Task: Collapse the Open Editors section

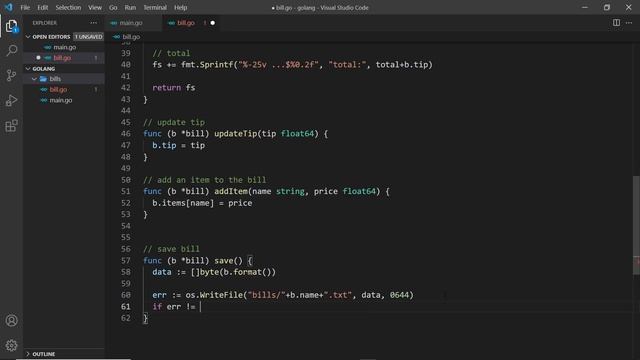Action: tap(28, 37)
